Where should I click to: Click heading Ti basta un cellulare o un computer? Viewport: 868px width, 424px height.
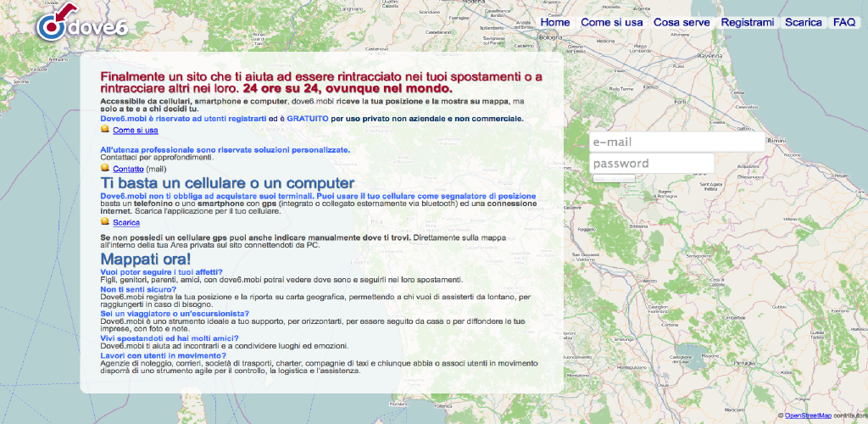[227, 183]
